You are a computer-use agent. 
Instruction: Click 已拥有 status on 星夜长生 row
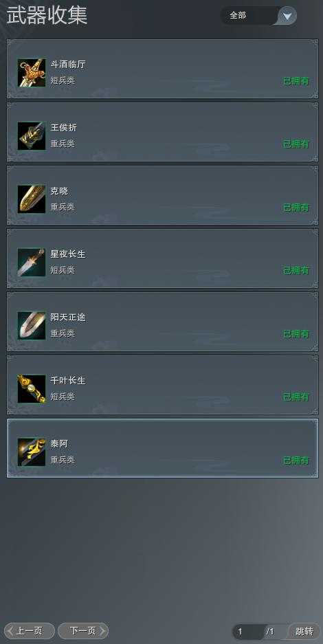[x=296, y=271]
